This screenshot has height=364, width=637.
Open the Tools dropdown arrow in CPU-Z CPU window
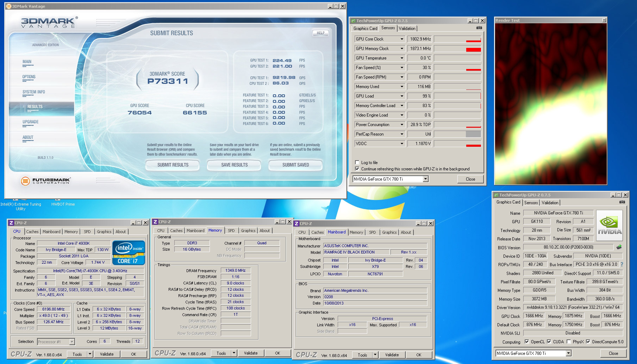(90, 354)
